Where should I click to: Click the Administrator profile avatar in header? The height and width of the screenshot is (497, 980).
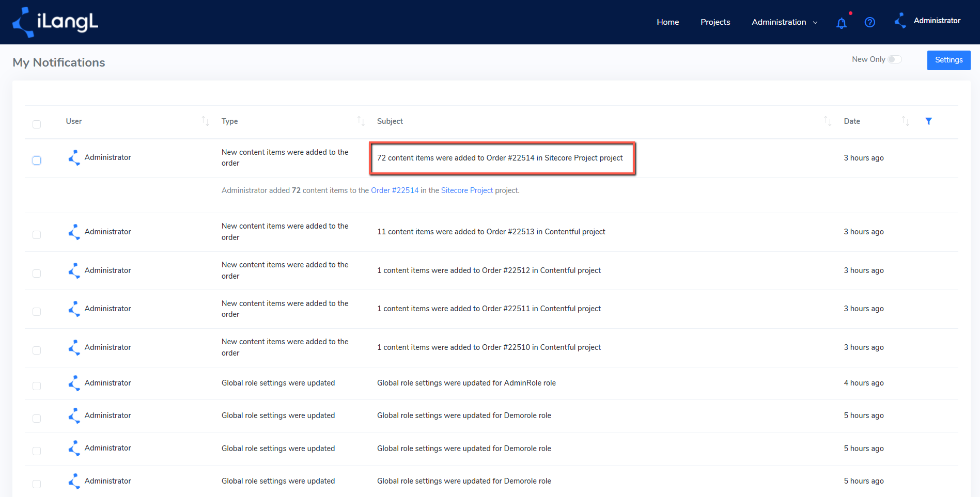900,21
